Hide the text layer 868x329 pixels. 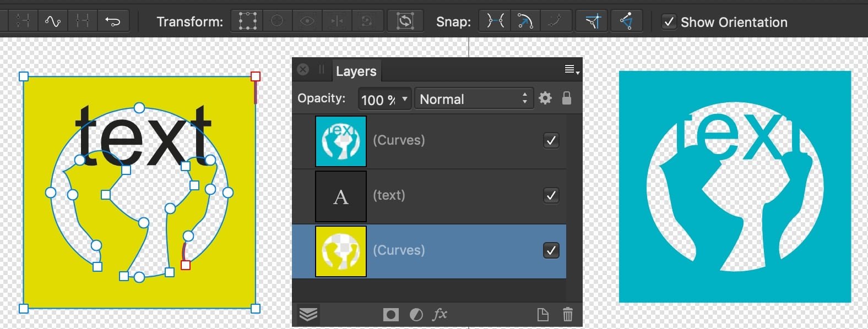pos(551,195)
